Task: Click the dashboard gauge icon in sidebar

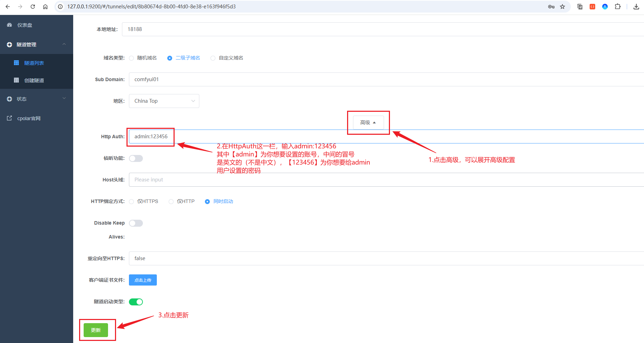Action: (9, 25)
